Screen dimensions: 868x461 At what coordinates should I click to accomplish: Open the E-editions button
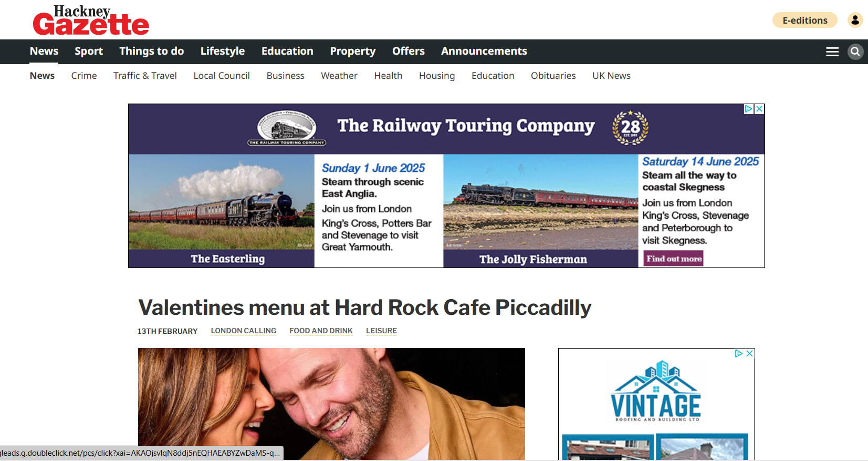pos(805,20)
